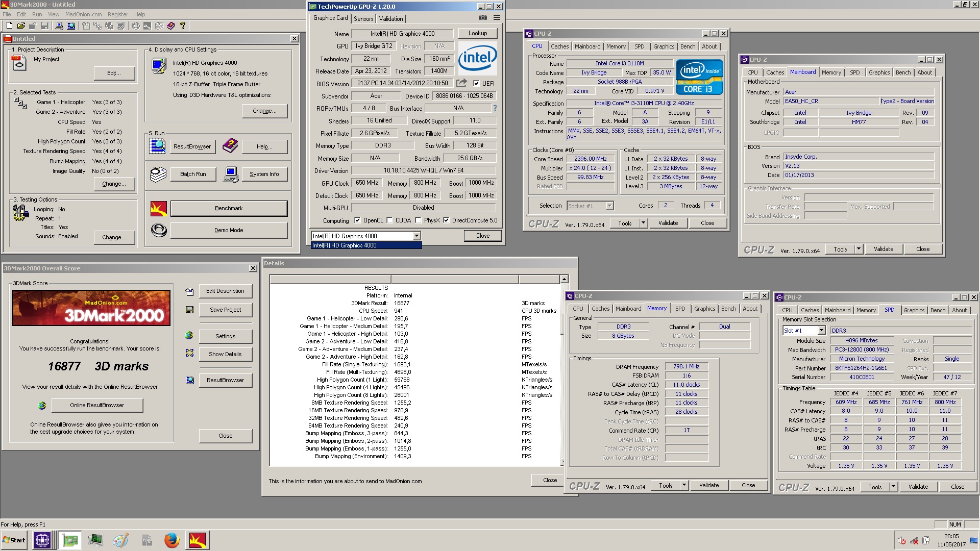Click Validate in CPU-Z Memory window

coord(709,485)
